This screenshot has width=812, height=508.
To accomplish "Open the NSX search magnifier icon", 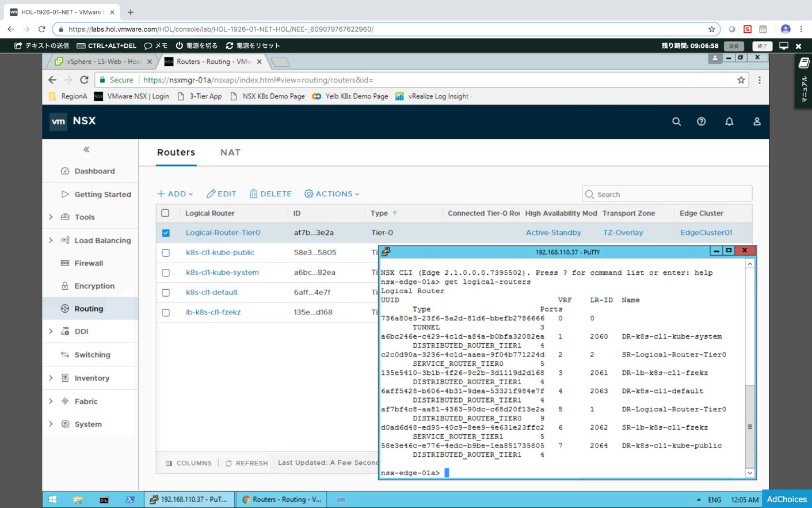I will 676,122.
